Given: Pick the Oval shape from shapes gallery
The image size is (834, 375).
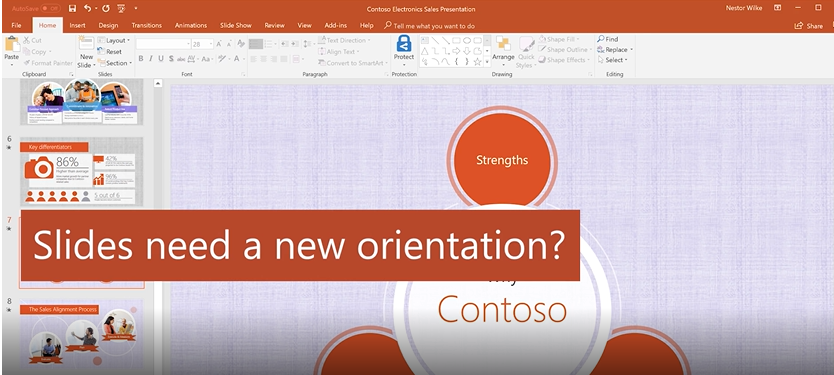Looking at the screenshot, I should coord(467,40).
